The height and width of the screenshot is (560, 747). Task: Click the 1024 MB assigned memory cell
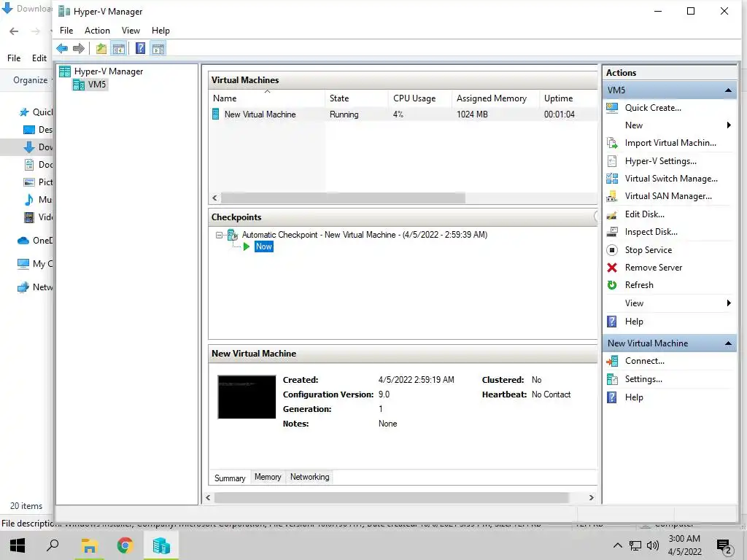(x=472, y=114)
